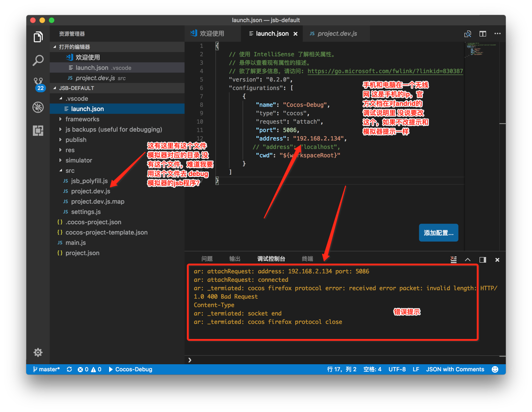Collapse the JSB-DEFAULT folder section

coord(55,88)
